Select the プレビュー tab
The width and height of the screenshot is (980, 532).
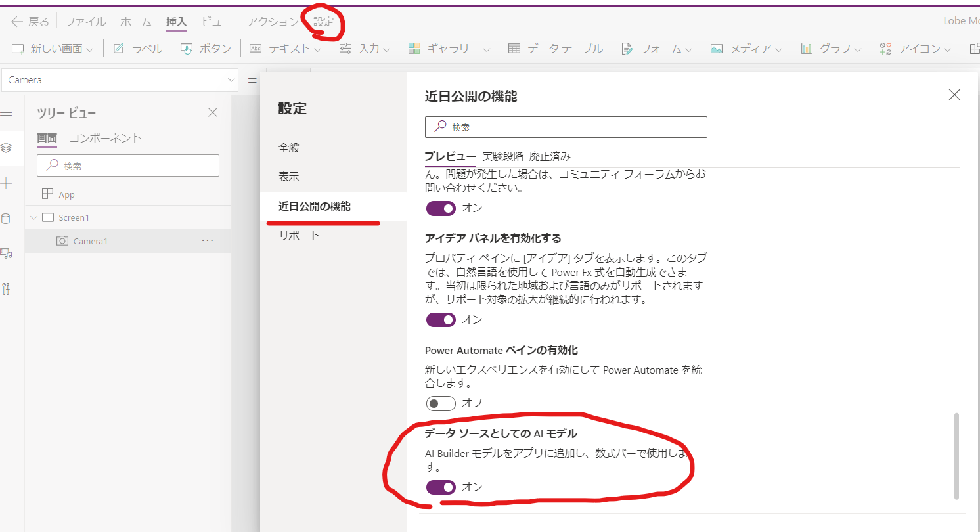450,156
